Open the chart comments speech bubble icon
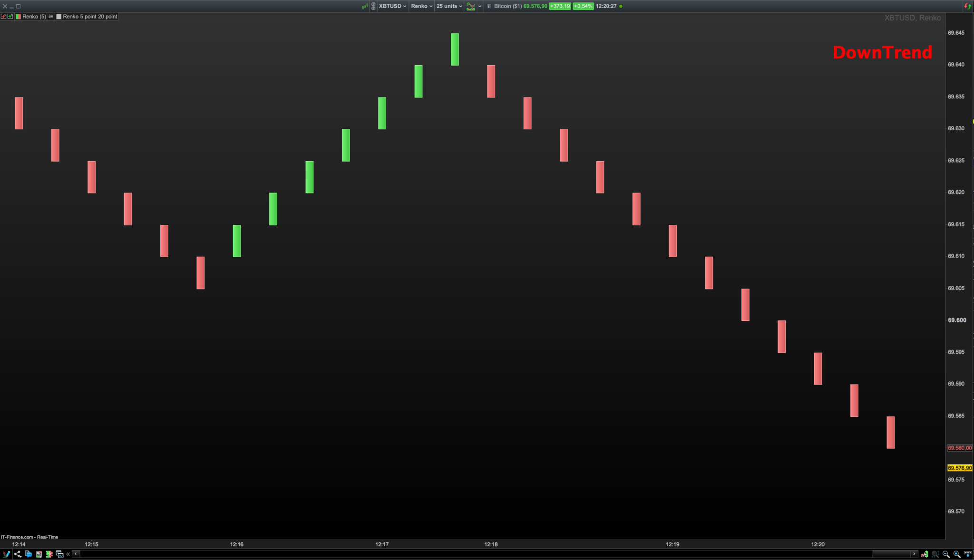This screenshot has height=560, width=974. pyautogui.click(x=28, y=554)
